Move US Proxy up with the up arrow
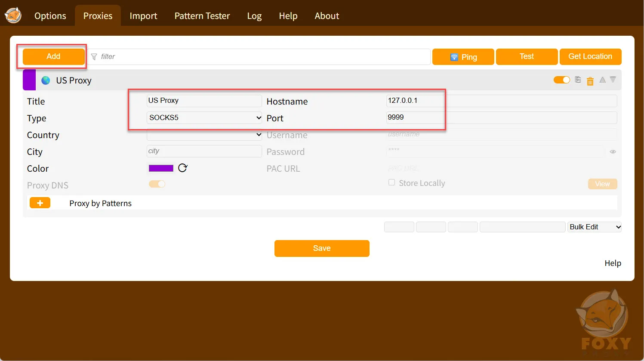 point(602,80)
